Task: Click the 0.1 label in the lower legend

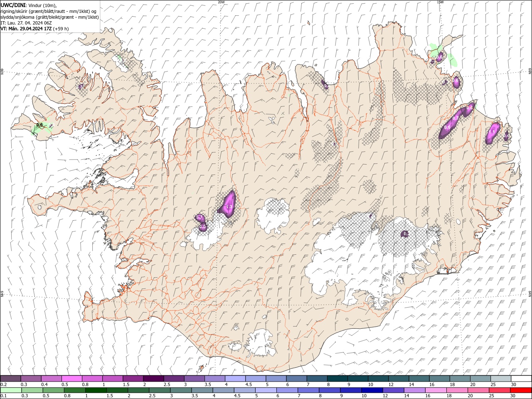Action: pyautogui.click(x=3, y=396)
